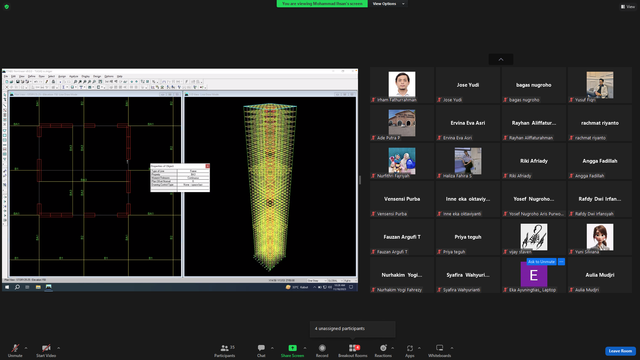The width and height of the screenshot is (640, 360).
Task: Click the 3-D view window title bar
Action: click(270, 94)
